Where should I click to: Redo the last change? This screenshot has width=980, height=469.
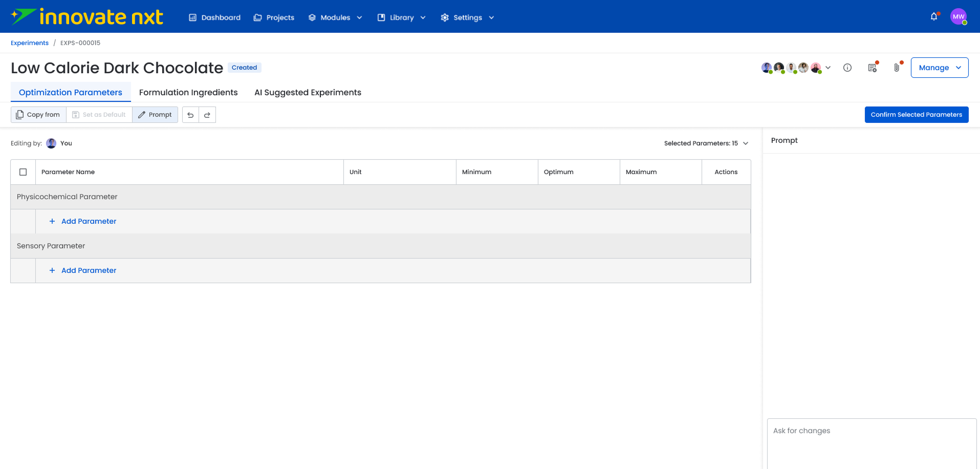[207, 114]
